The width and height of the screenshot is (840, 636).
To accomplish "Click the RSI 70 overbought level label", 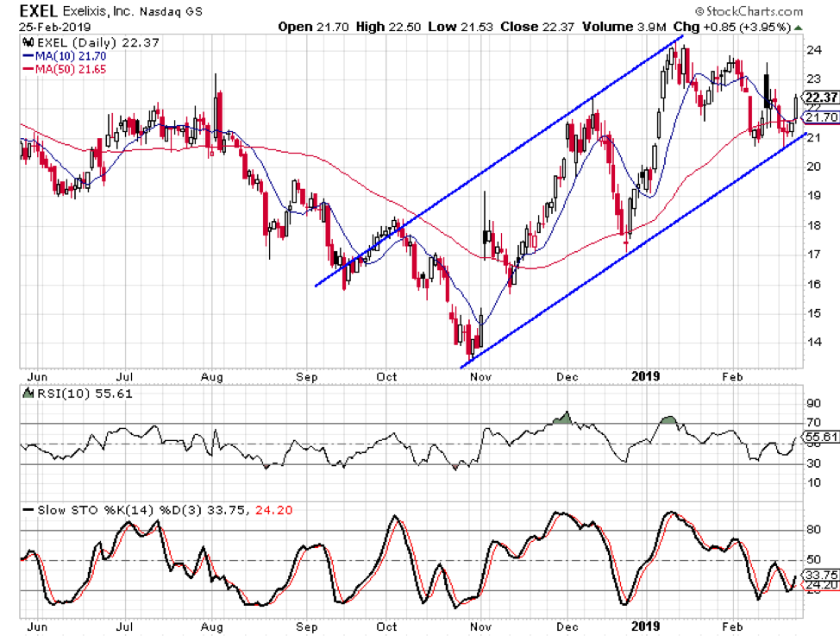I will pos(814,423).
